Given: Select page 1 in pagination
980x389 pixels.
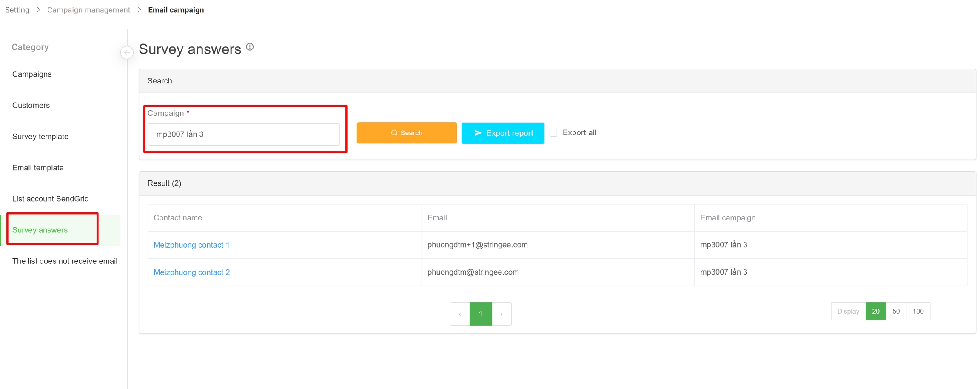Looking at the screenshot, I should click(481, 314).
